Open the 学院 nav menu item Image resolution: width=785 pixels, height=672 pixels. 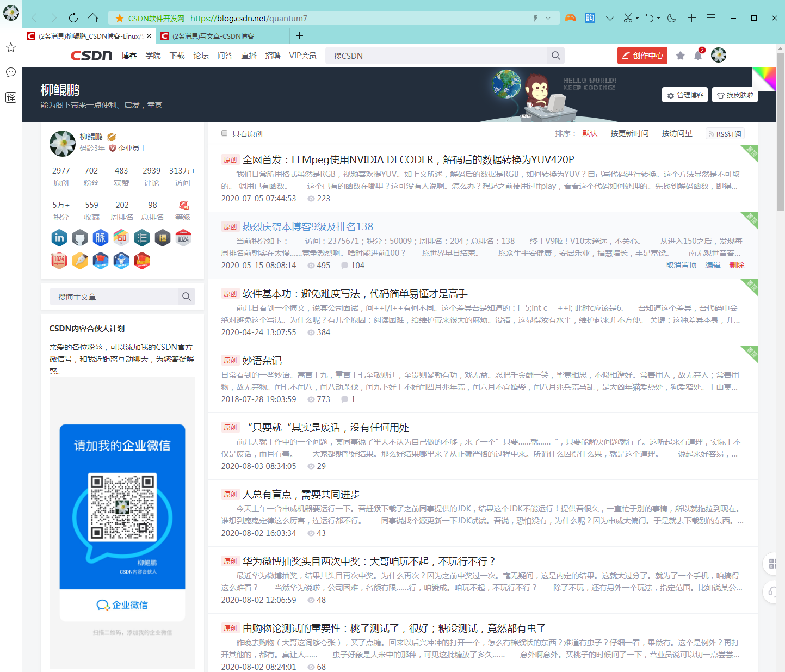pyautogui.click(x=153, y=56)
